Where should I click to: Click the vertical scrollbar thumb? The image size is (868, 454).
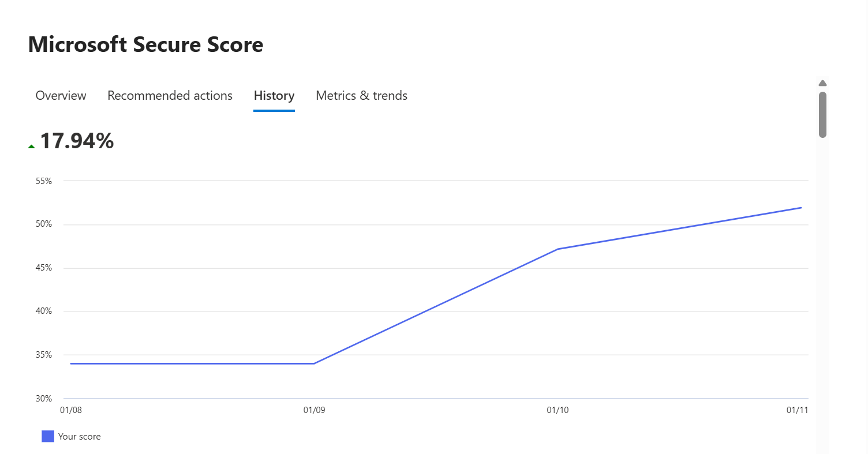pos(822,115)
